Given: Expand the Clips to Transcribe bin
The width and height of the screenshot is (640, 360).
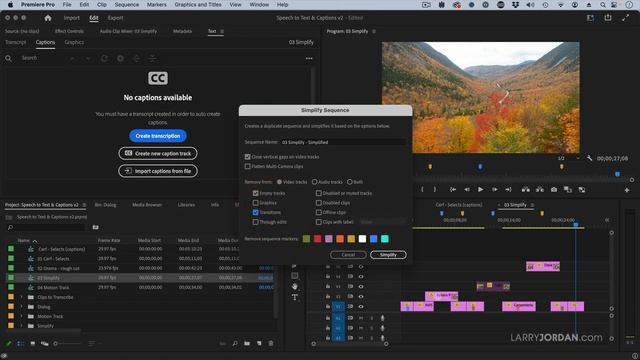Looking at the screenshot, I should pos(22,297).
